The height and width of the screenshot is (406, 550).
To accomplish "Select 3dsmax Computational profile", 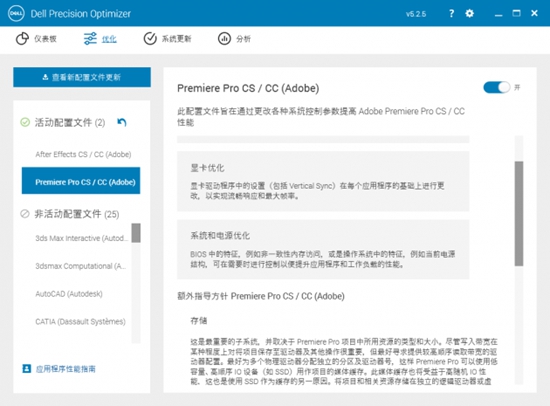I will (80, 266).
